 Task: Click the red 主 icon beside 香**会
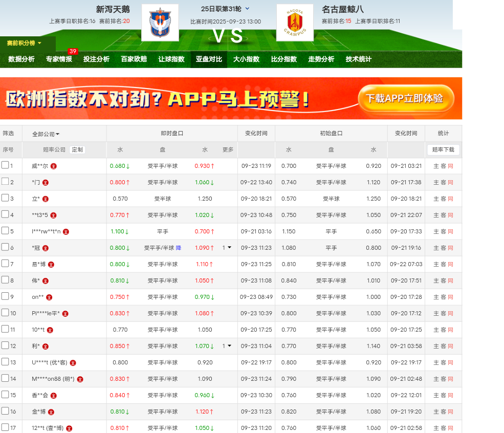pyautogui.click(x=54, y=396)
